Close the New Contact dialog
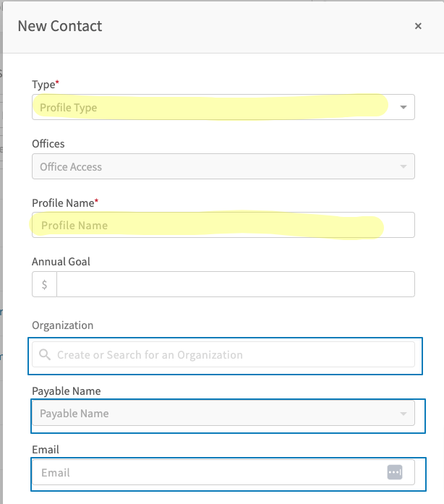This screenshot has width=444, height=504. (418, 26)
